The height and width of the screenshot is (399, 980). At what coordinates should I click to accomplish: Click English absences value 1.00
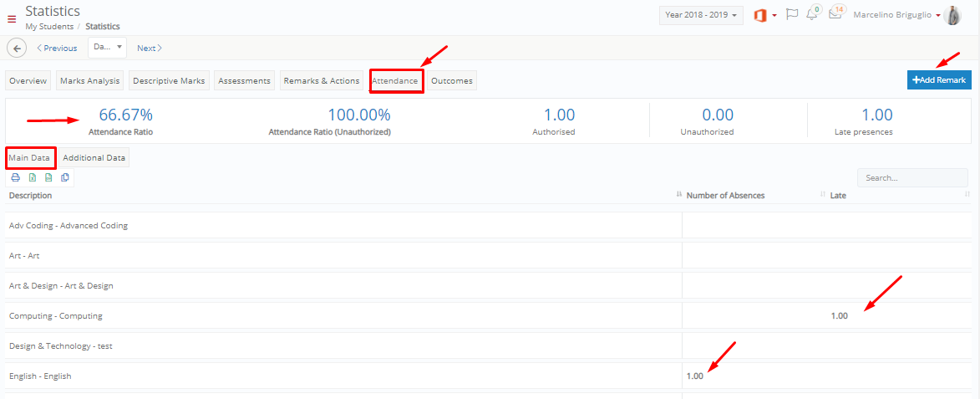(695, 376)
